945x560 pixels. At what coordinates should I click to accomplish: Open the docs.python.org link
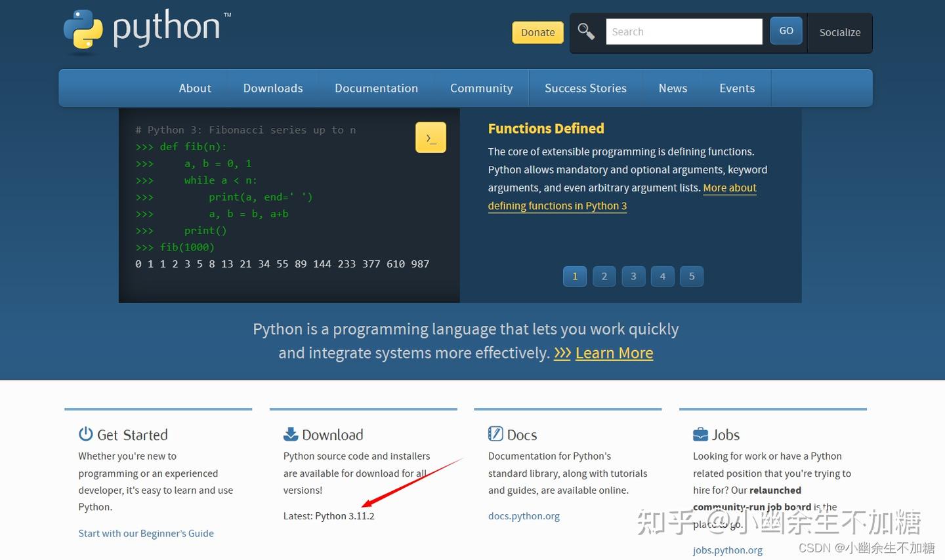[524, 515]
